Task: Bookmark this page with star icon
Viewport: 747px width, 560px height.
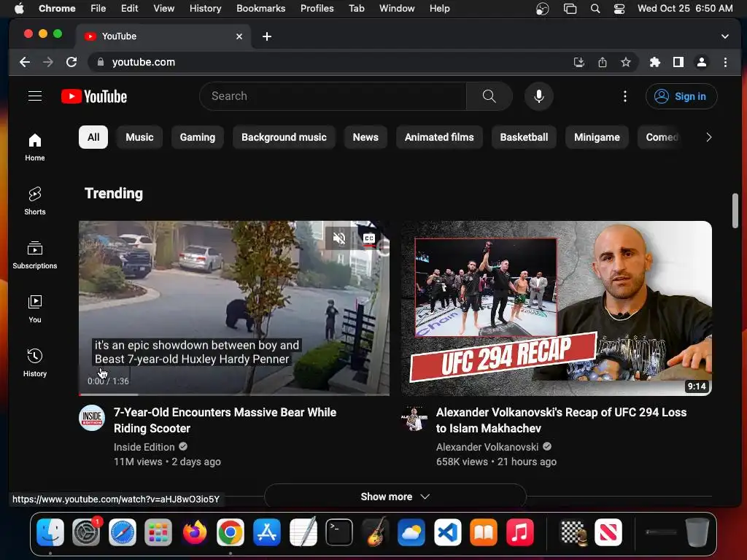Action: (x=625, y=62)
